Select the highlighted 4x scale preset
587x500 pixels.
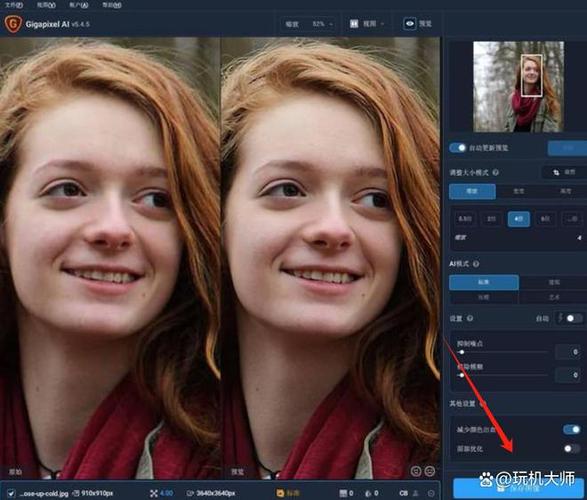pyautogui.click(x=518, y=219)
